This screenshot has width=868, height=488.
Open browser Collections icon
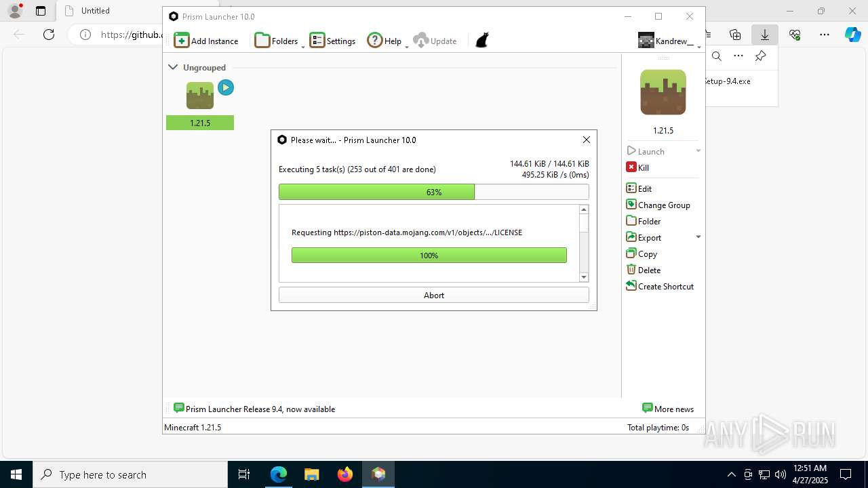click(x=735, y=35)
